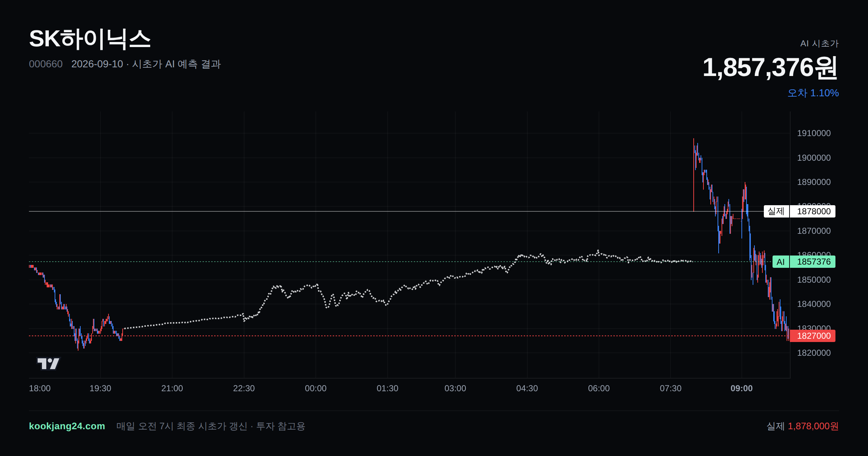This screenshot has width=868, height=456.
Task: Click the AI 시초가 heading
Action: [819, 43]
